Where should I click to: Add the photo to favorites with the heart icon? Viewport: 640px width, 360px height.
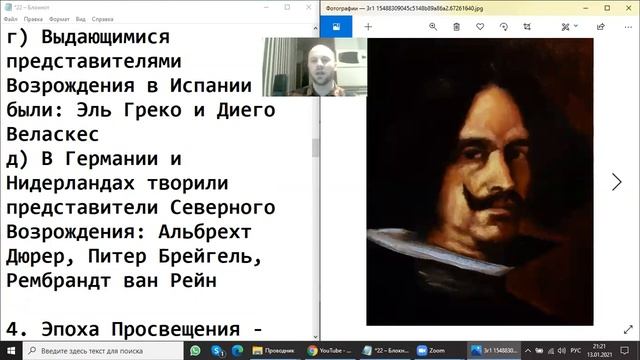(x=480, y=27)
